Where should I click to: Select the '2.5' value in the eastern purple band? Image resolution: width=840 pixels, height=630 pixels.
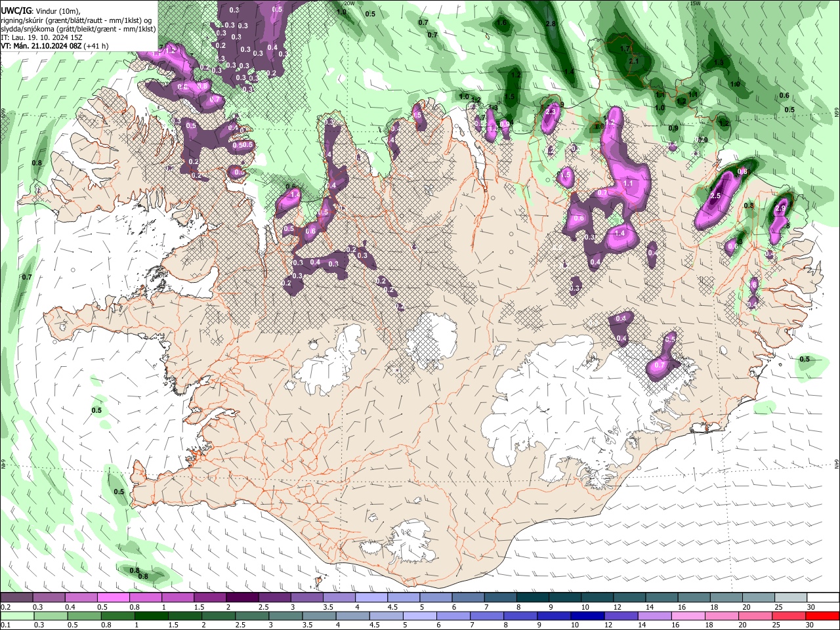tap(715, 196)
